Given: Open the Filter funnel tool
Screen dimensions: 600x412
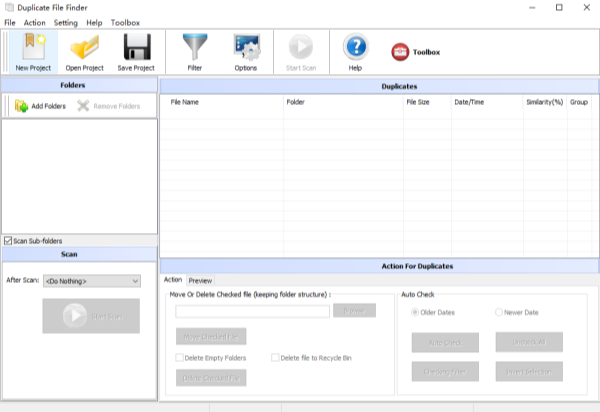Looking at the screenshot, I should (195, 52).
